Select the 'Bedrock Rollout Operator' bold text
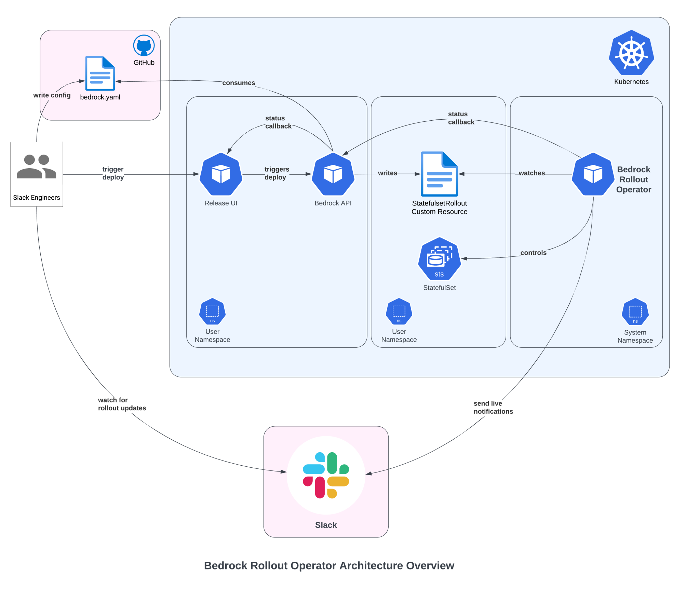The height and width of the screenshot is (600, 700). 633,179
